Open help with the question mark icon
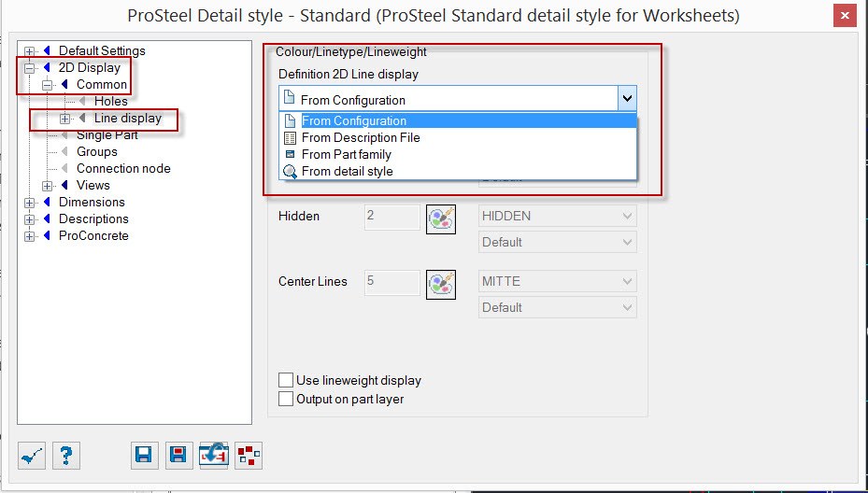The height and width of the screenshot is (493, 868). coord(66,456)
